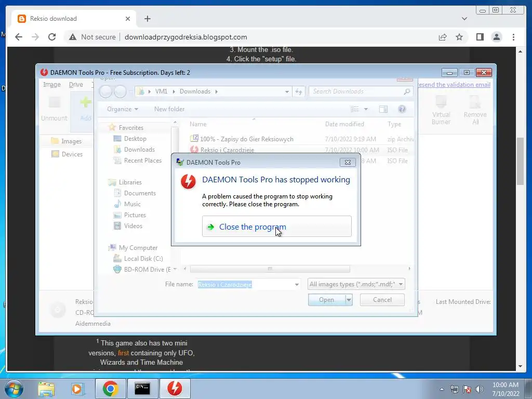
Task: Click Cancel in the file dialog
Action: (x=382, y=300)
